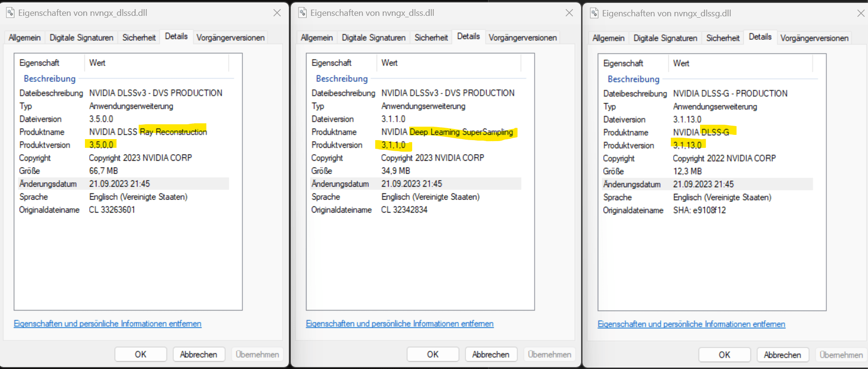Open Sicherheit tab in nvngx_dlssg.dll window

723,38
